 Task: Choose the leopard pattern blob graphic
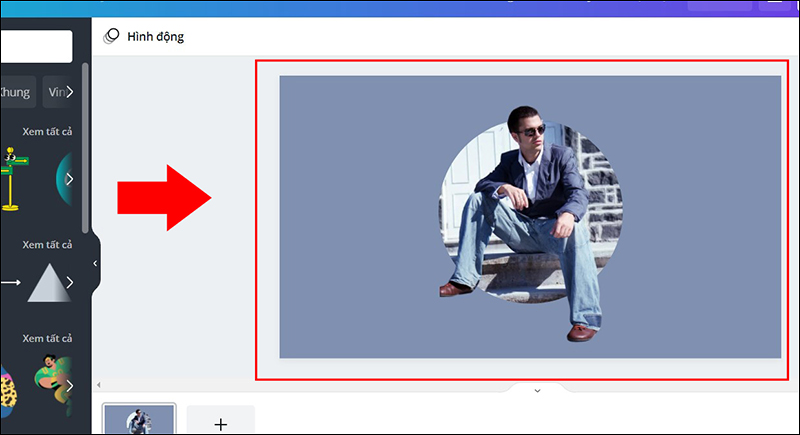click(8, 385)
